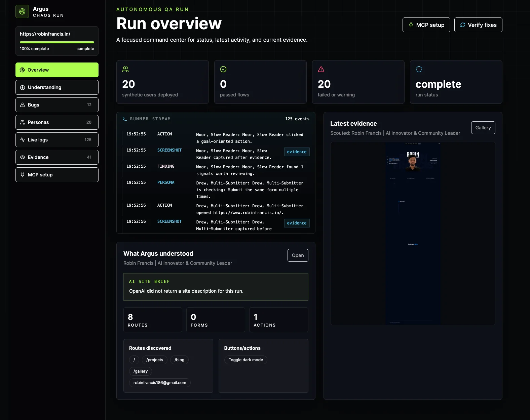
Task: Click the Toggle dark mode action chip
Action: (246, 360)
